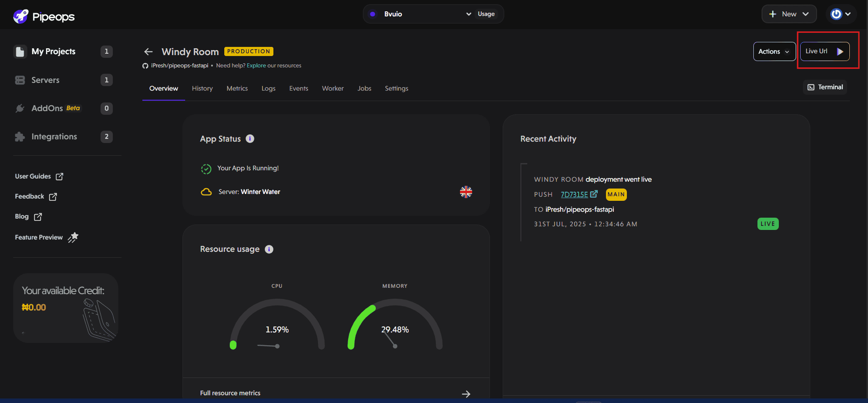Open Servers in sidebar
Viewport: 868px width, 403px height.
63,80
